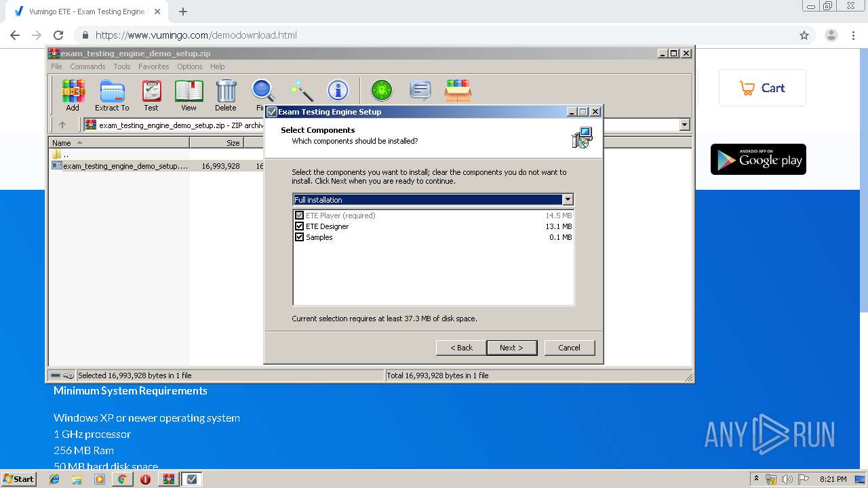Click the SFX box icon in WinRAR
This screenshot has width=868, height=488.
click(x=458, y=90)
